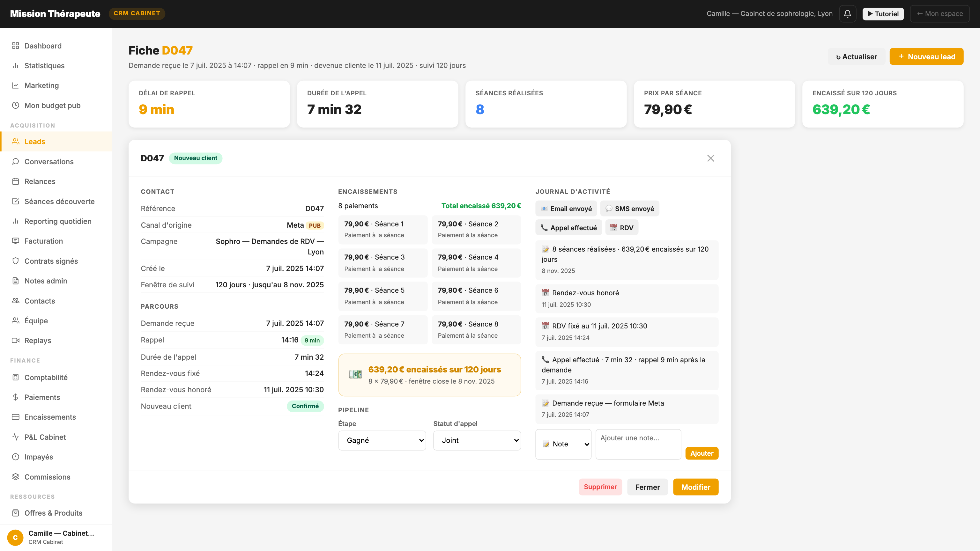Click the Mon espace button

(x=940, y=14)
